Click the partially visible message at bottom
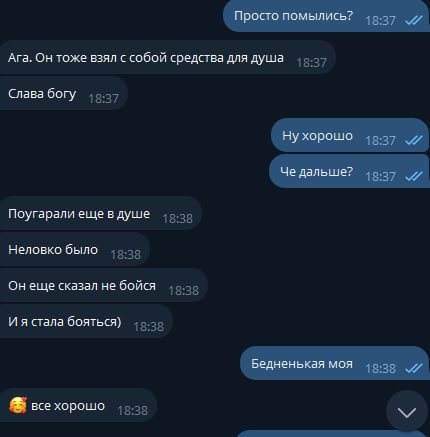 333,434
